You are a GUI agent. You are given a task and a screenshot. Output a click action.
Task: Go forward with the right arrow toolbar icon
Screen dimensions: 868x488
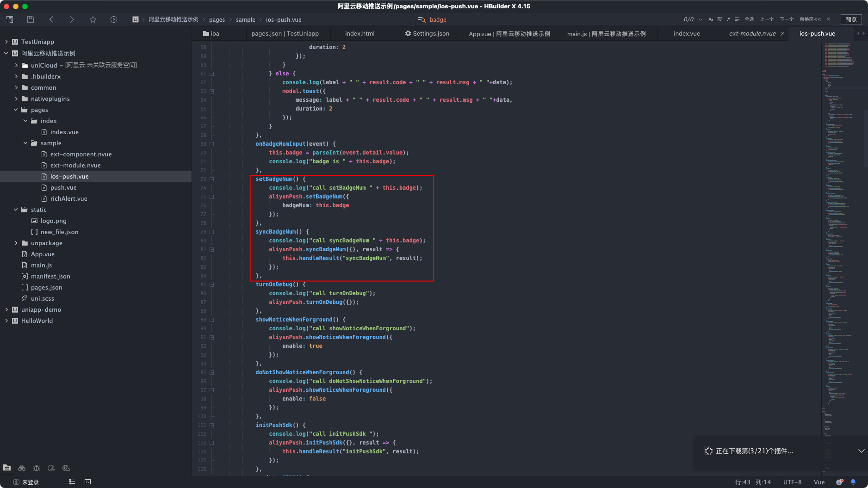point(72,19)
